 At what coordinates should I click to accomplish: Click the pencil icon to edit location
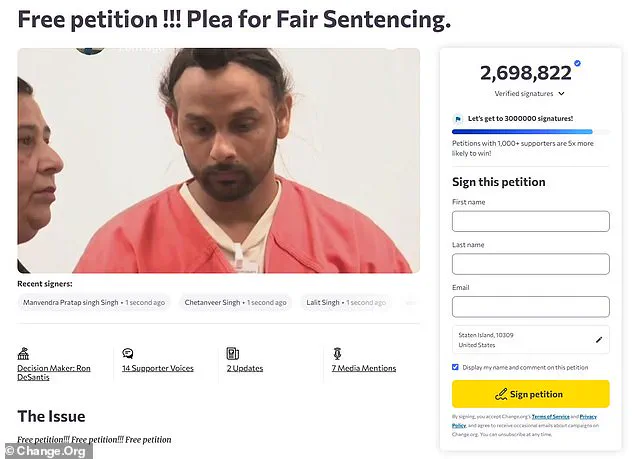599,340
